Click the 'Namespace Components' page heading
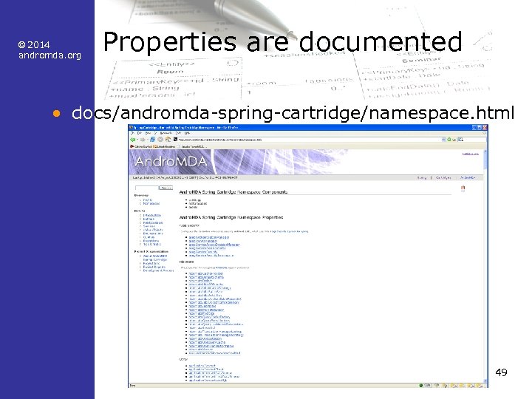This screenshot has width=532, height=399. tap(233, 192)
